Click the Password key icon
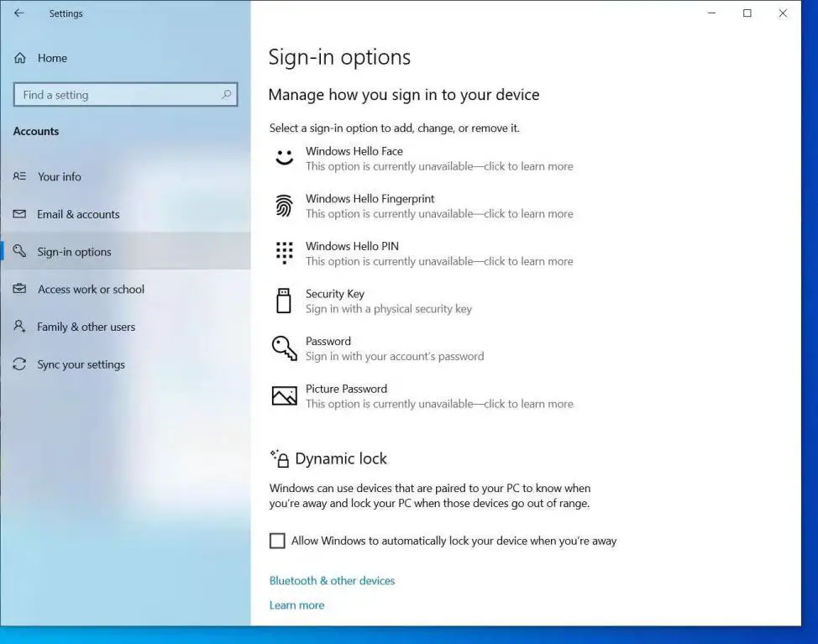 point(285,348)
